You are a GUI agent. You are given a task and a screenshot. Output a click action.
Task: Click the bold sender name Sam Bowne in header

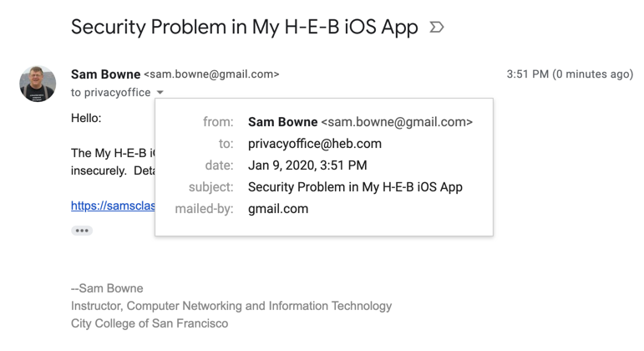click(x=105, y=74)
